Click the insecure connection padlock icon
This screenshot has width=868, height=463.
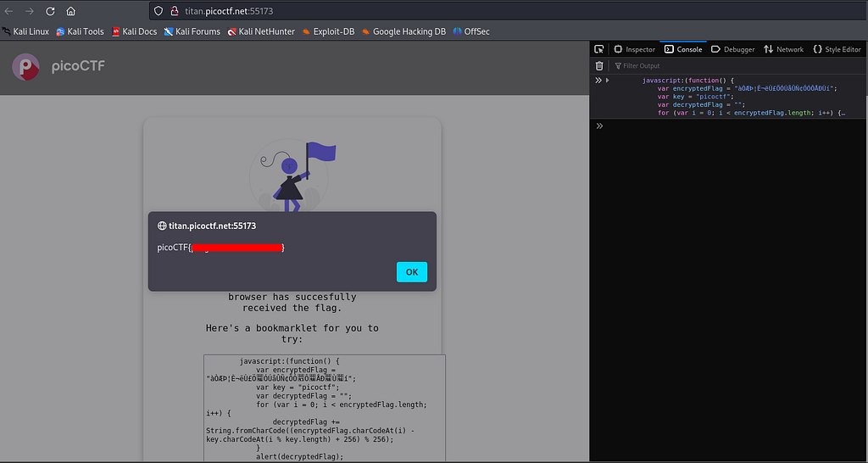(x=175, y=11)
